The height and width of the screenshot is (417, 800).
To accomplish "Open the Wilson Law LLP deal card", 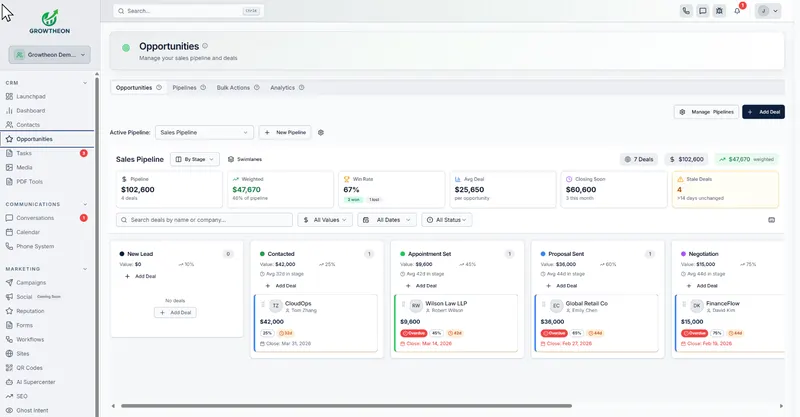I will click(456, 323).
